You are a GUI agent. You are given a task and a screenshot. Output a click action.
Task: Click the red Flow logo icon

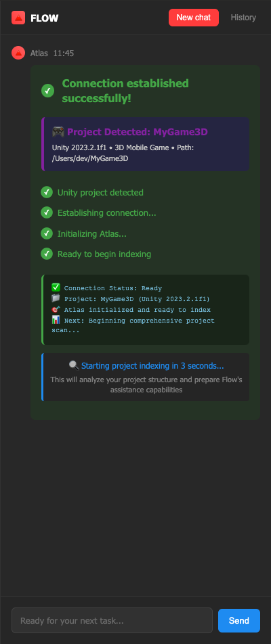[x=18, y=18]
